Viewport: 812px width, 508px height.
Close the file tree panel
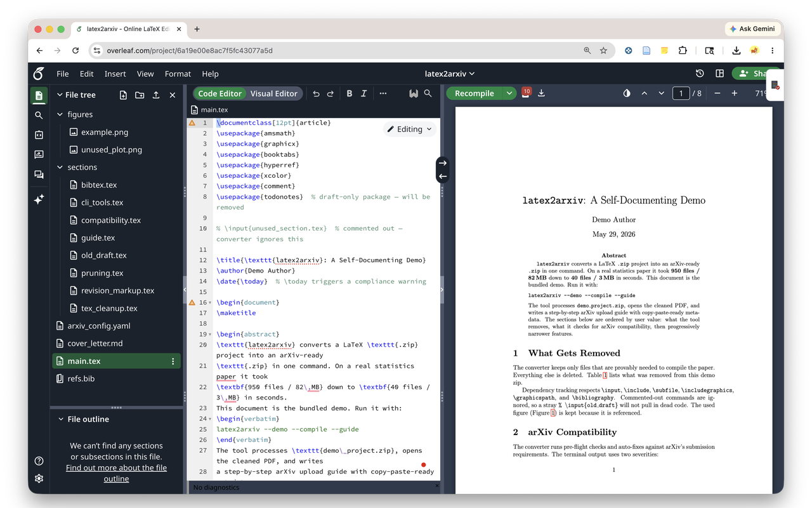(x=173, y=95)
